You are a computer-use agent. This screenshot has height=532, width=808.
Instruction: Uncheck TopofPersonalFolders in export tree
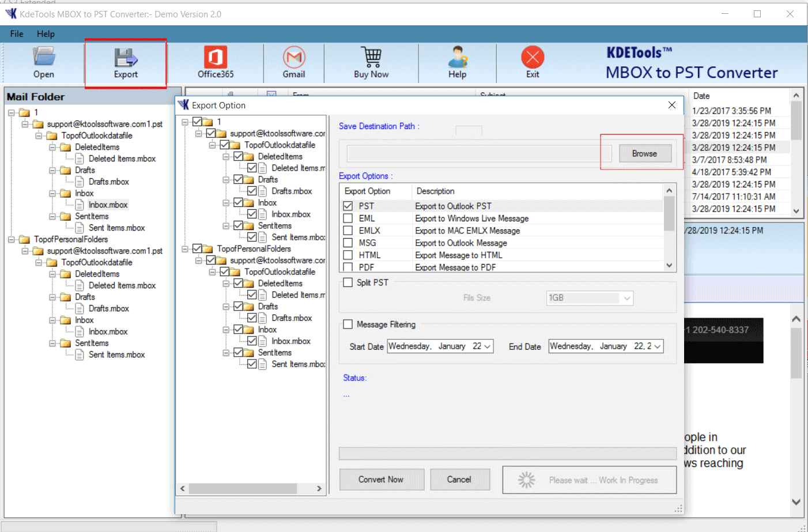[x=197, y=248]
